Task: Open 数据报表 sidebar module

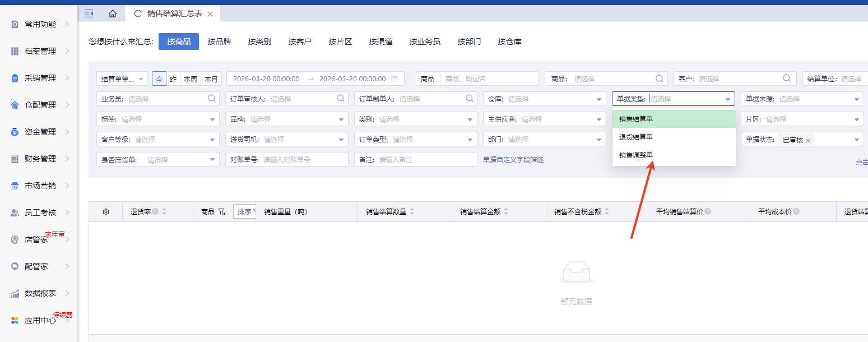Action: [x=40, y=293]
